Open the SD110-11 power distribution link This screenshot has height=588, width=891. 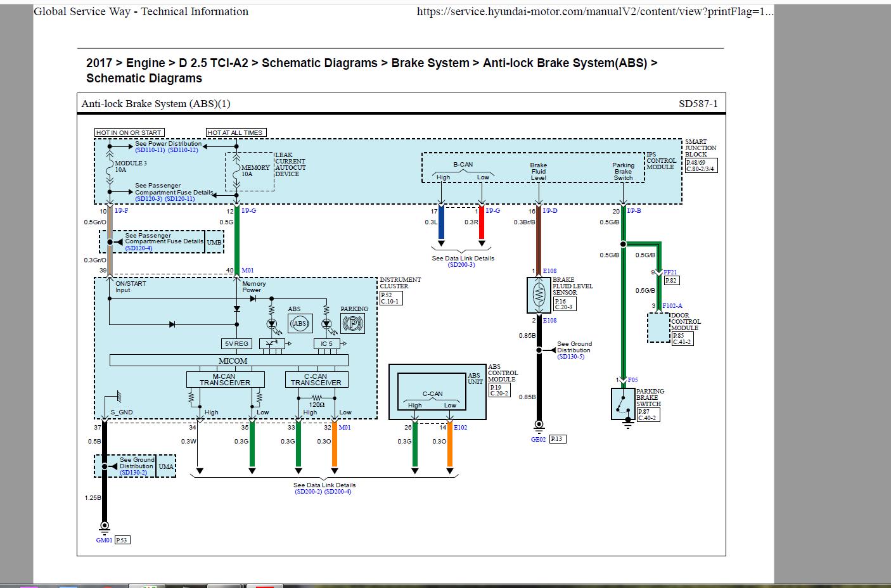150,150
